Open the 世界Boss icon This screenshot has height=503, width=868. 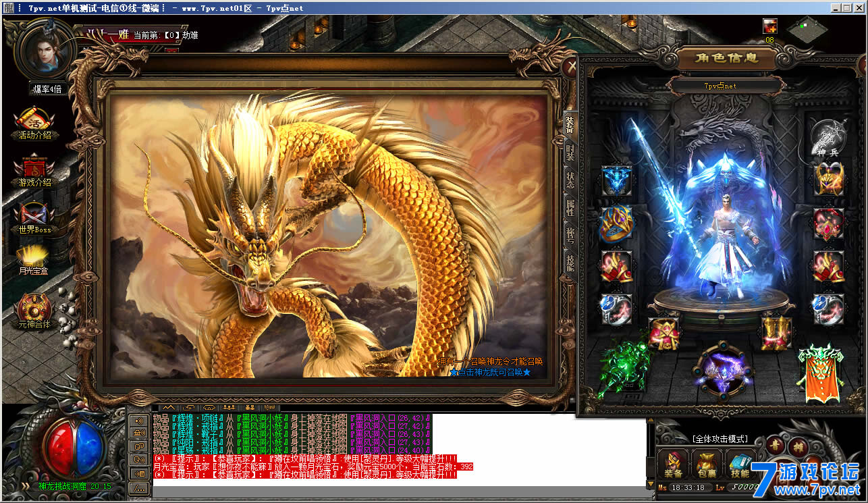tap(34, 217)
